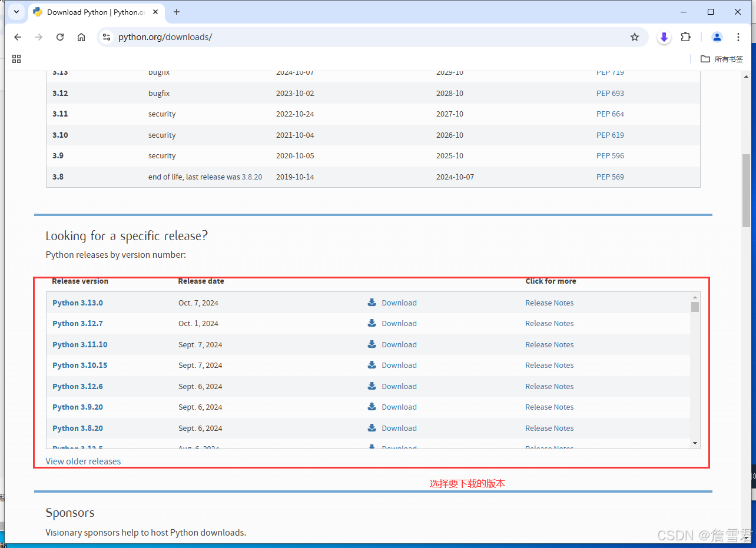Open Release Notes for Python 3.10.15
The width and height of the screenshot is (756, 548).
click(x=549, y=366)
